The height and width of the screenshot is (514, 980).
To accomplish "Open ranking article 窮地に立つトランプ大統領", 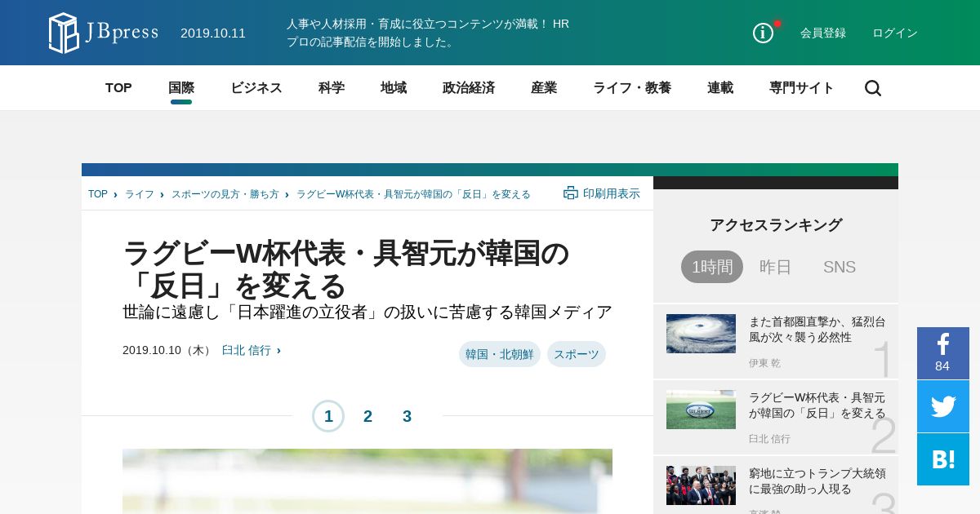I will [x=817, y=481].
